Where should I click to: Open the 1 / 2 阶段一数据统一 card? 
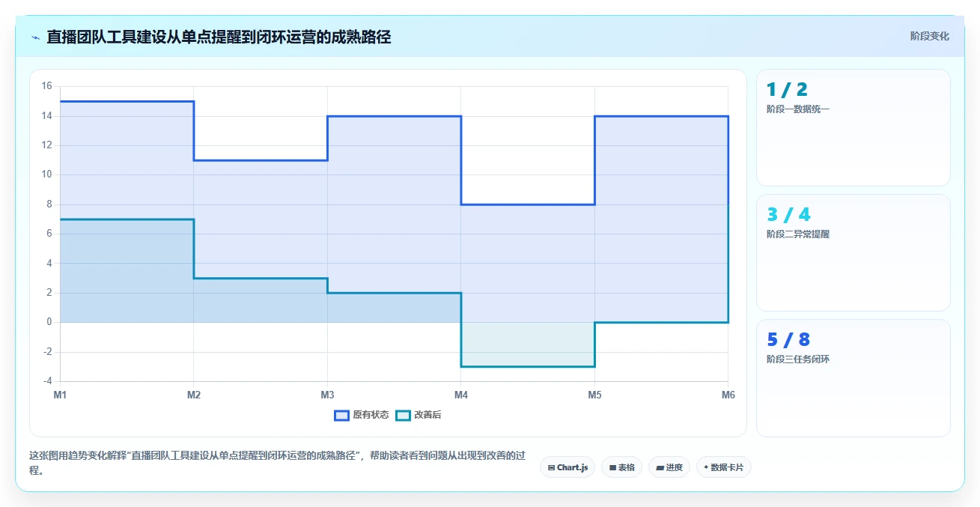point(853,127)
